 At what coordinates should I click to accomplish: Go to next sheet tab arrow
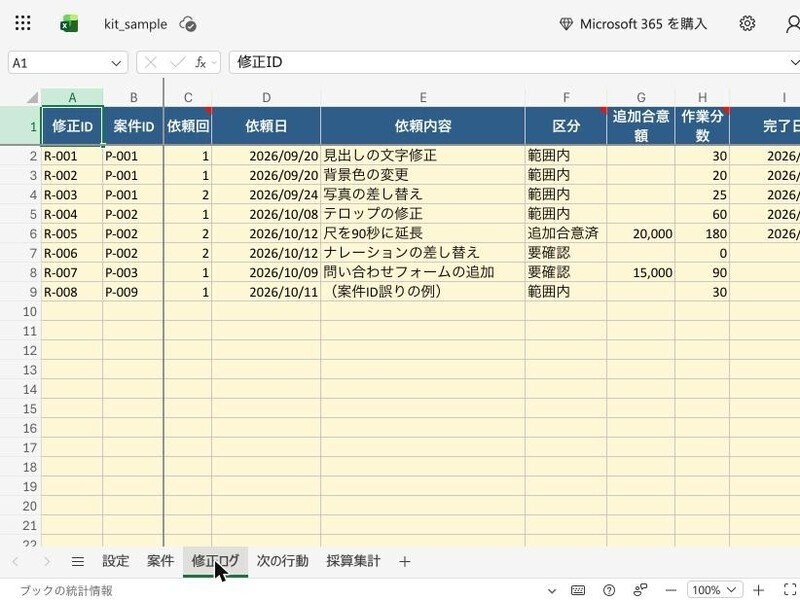click(47, 562)
